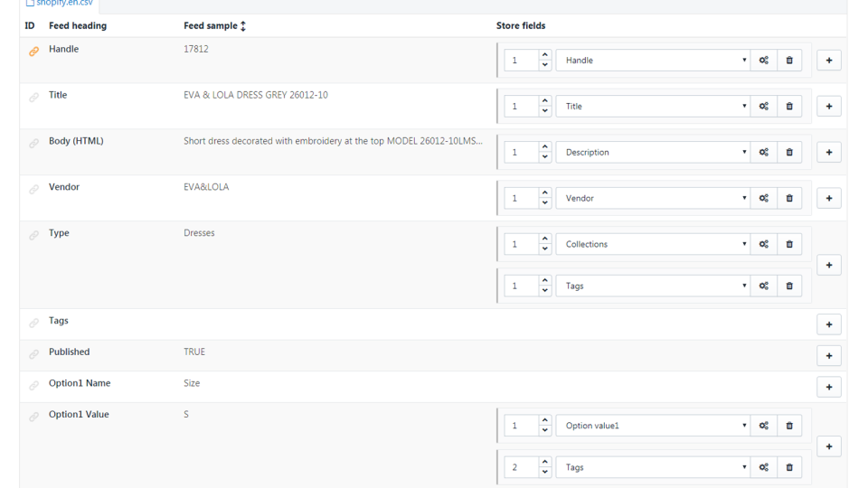Open the Collections store field dropdown
The width and height of the screenshot is (868, 488).
pyautogui.click(x=653, y=244)
